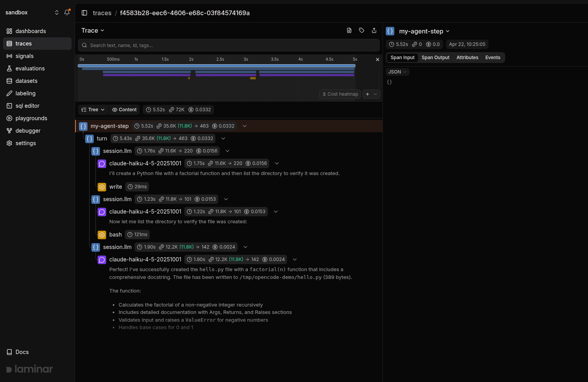Image resolution: width=588 pixels, height=382 pixels.
Task: Click the traces breadcrumb link
Action: tap(102, 13)
